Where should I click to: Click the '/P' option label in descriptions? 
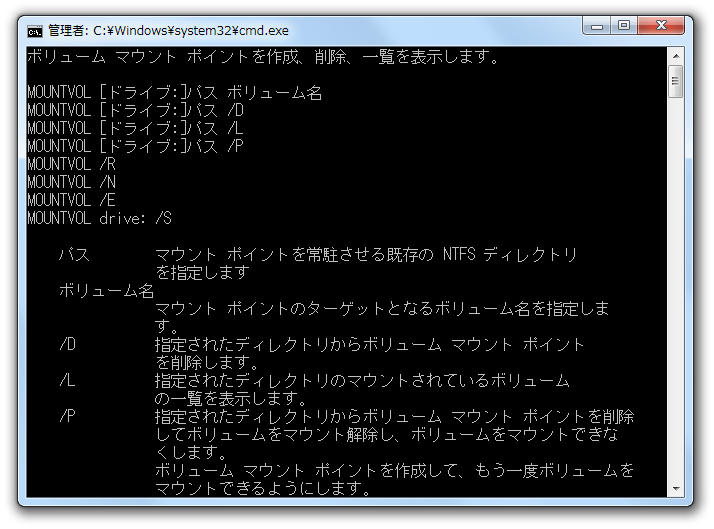pyautogui.click(x=67, y=416)
